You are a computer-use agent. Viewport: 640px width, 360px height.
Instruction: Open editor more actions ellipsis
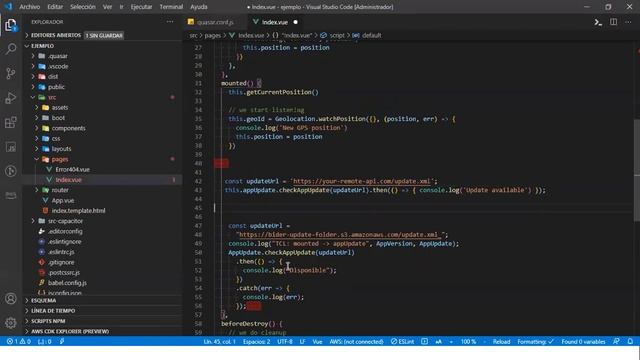(x=628, y=22)
